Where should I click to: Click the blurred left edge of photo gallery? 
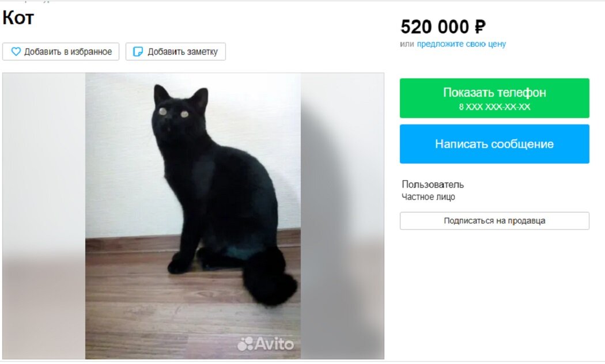point(44,216)
